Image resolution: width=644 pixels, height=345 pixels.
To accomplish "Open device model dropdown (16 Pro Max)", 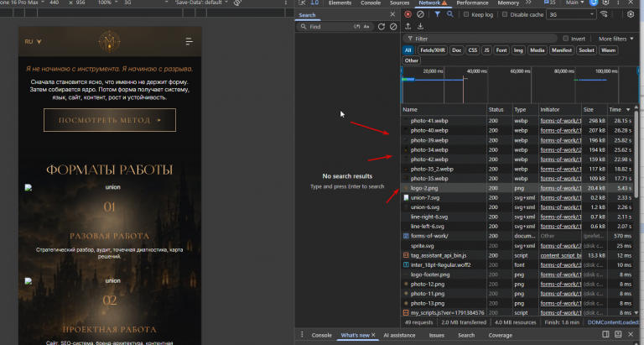I will pos(20,3).
